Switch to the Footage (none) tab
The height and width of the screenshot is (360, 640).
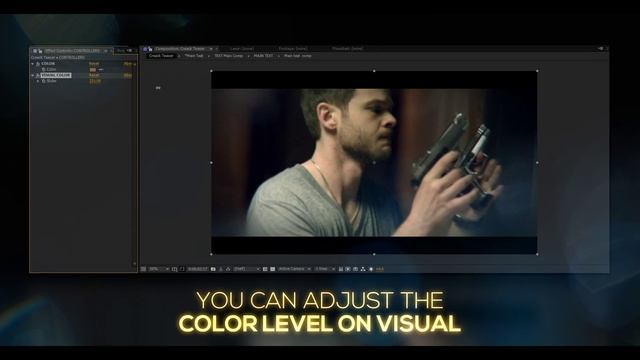coord(293,49)
